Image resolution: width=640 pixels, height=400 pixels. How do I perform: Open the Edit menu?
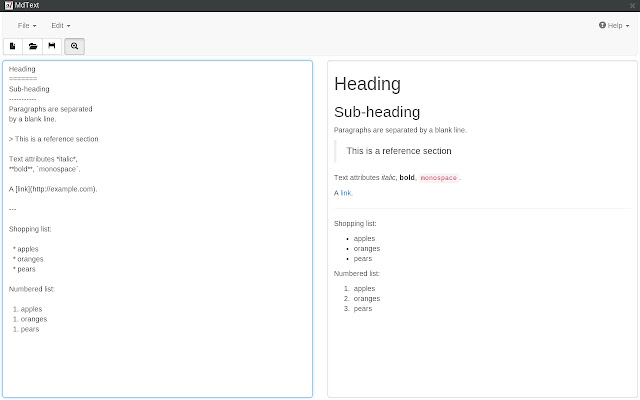tap(60, 25)
